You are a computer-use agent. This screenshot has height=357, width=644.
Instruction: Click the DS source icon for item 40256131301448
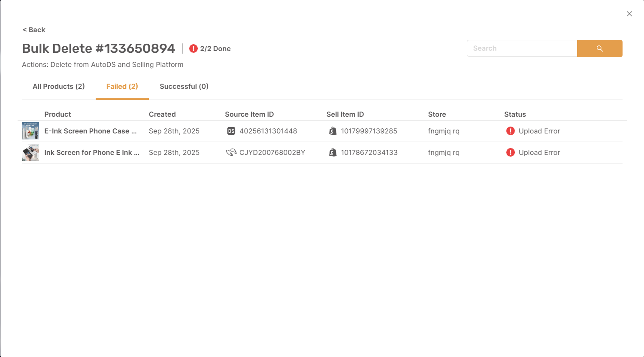[x=231, y=131]
